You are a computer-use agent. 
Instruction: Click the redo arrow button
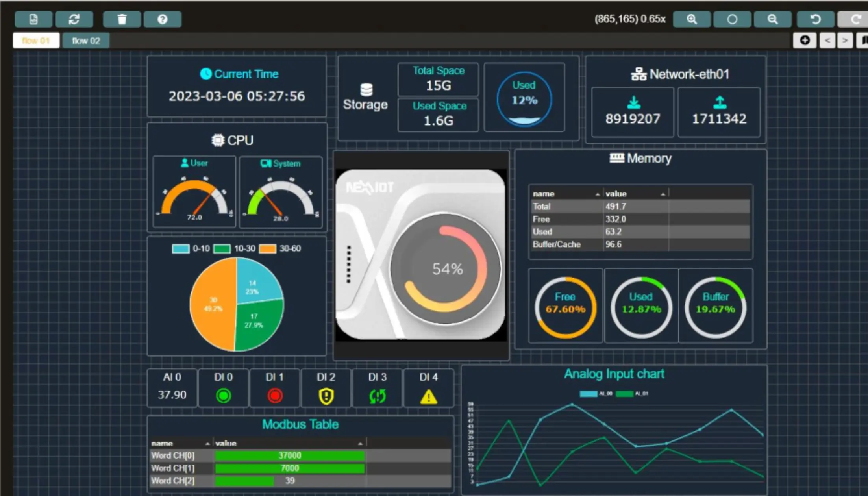855,19
